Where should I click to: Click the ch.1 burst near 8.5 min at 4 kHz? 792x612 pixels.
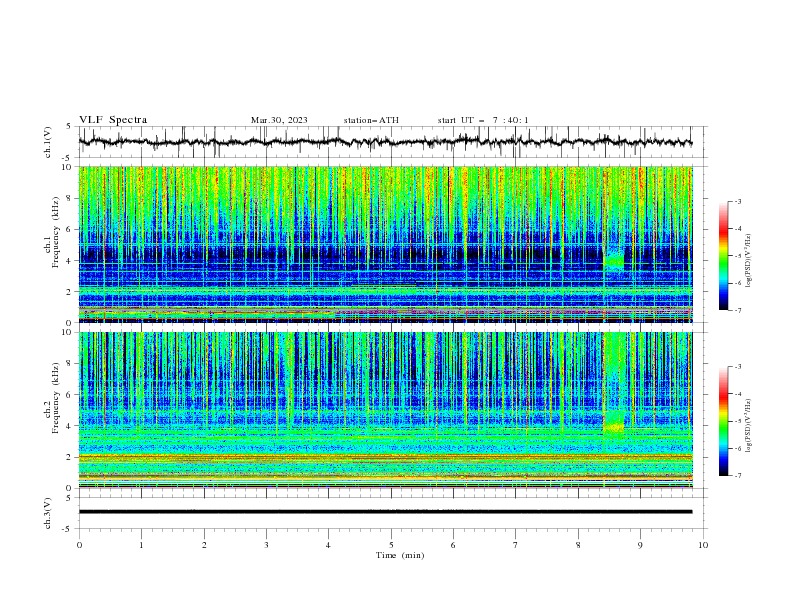614,261
